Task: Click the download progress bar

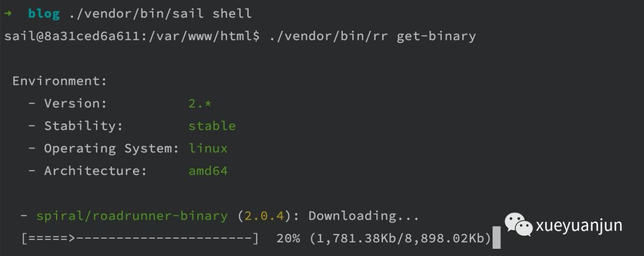Action: tap(140, 239)
